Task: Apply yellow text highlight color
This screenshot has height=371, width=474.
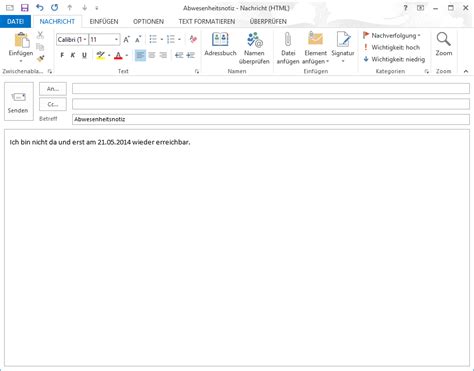Action: click(100, 55)
